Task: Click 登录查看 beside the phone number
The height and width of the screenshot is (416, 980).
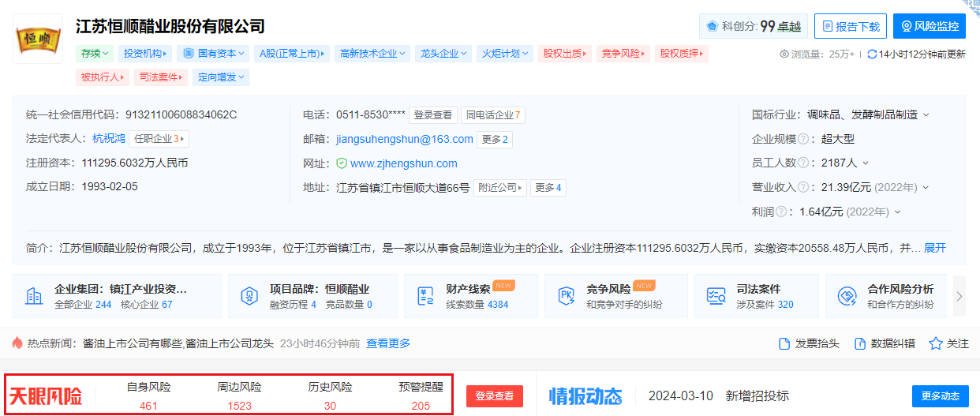Action: (x=433, y=115)
